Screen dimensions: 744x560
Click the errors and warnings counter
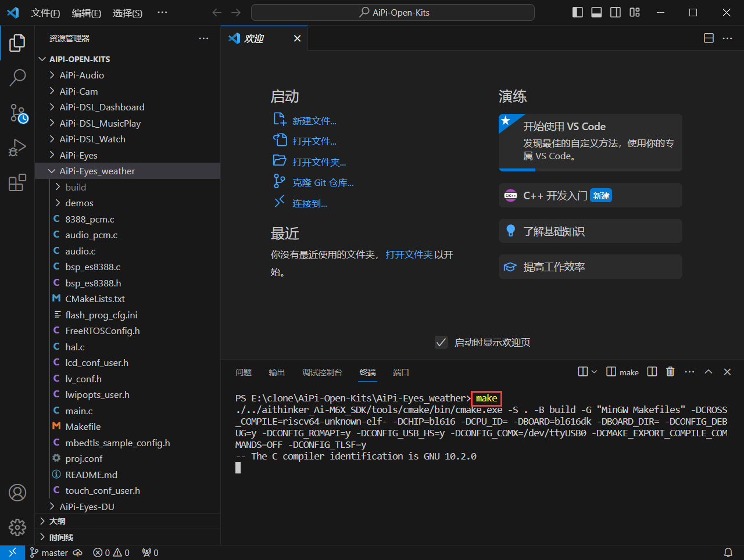tap(112, 552)
